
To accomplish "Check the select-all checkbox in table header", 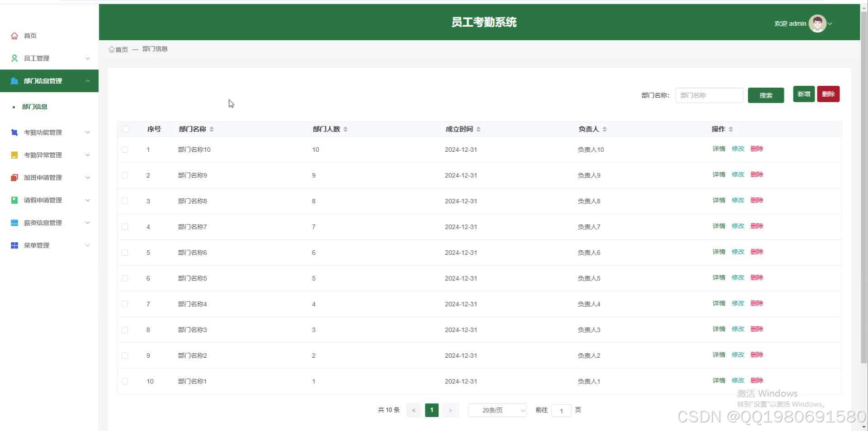I will click(125, 129).
